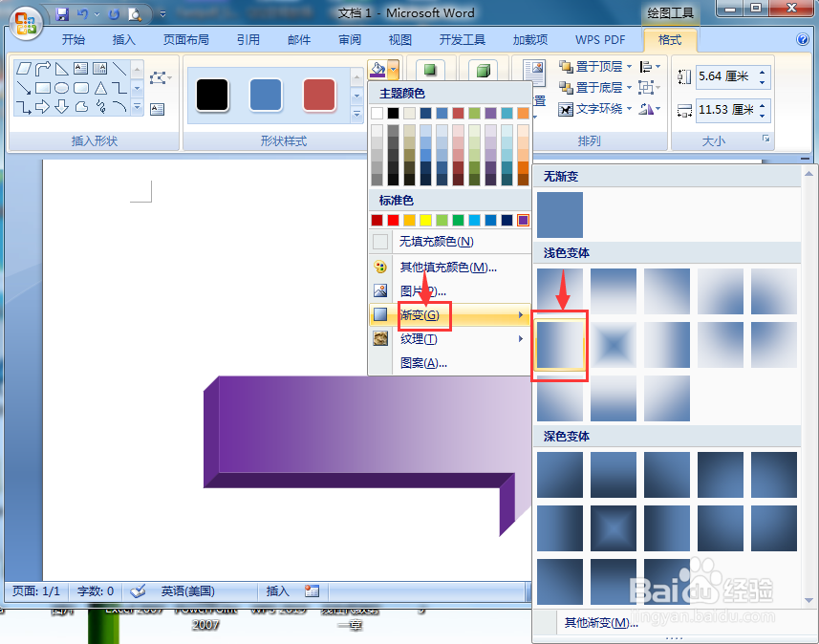
Task: Select the no-gradient solid blue thumbnail
Action: pos(560,215)
